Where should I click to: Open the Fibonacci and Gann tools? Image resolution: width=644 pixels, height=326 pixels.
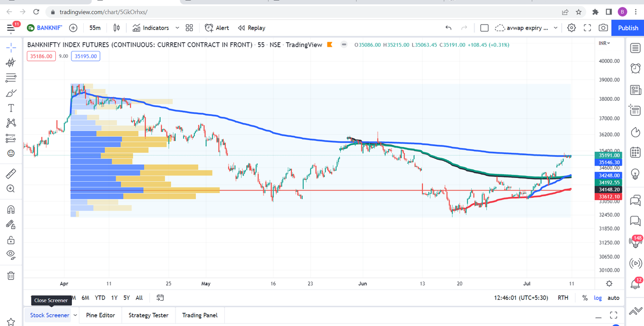coord(11,78)
